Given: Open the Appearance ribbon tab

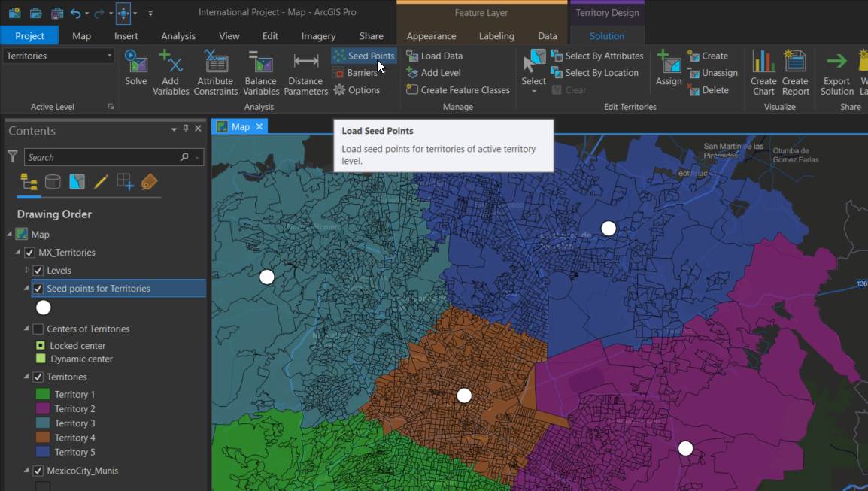Looking at the screenshot, I should [x=431, y=35].
